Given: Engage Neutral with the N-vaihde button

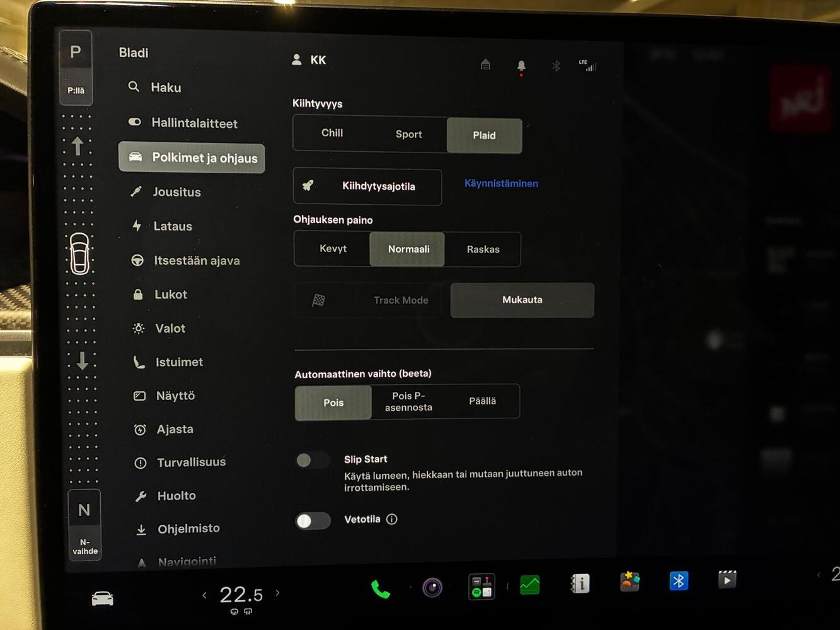Looking at the screenshot, I should point(84,525).
